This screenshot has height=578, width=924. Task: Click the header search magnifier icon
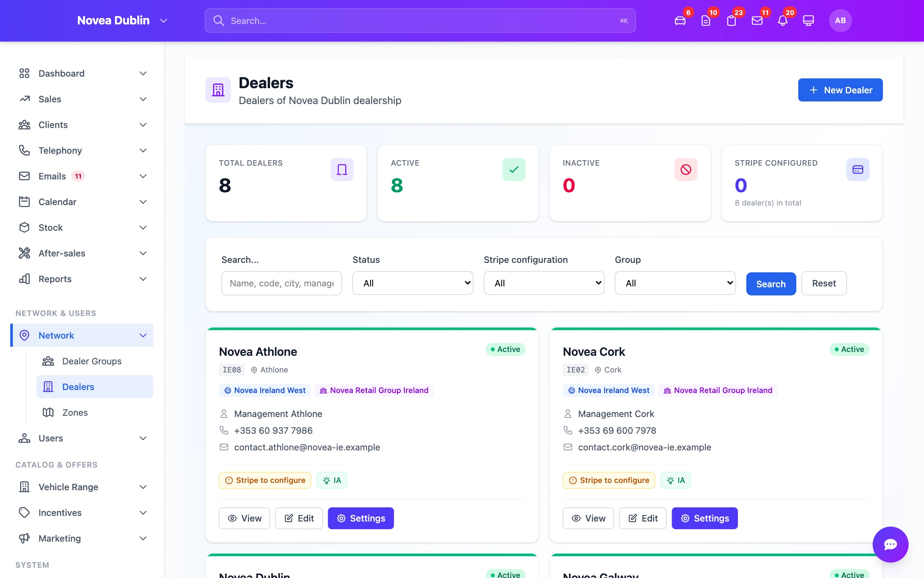[x=219, y=21]
